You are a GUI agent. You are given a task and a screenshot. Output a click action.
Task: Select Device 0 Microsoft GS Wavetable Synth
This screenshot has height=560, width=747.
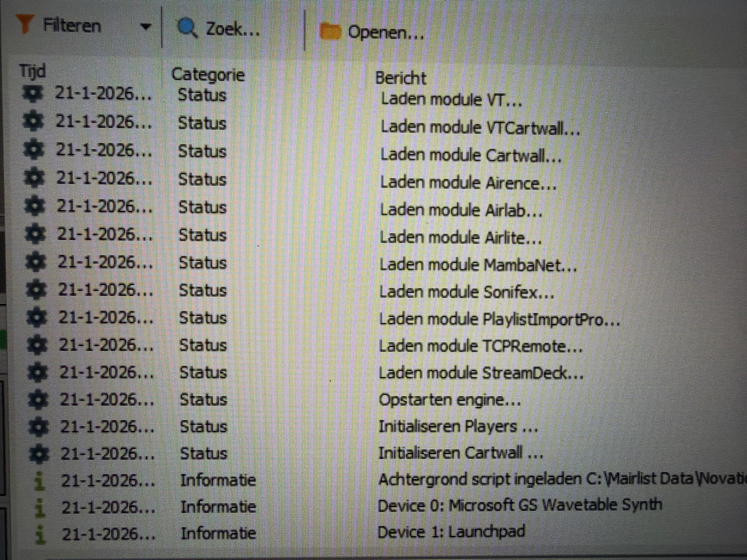(x=519, y=505)
